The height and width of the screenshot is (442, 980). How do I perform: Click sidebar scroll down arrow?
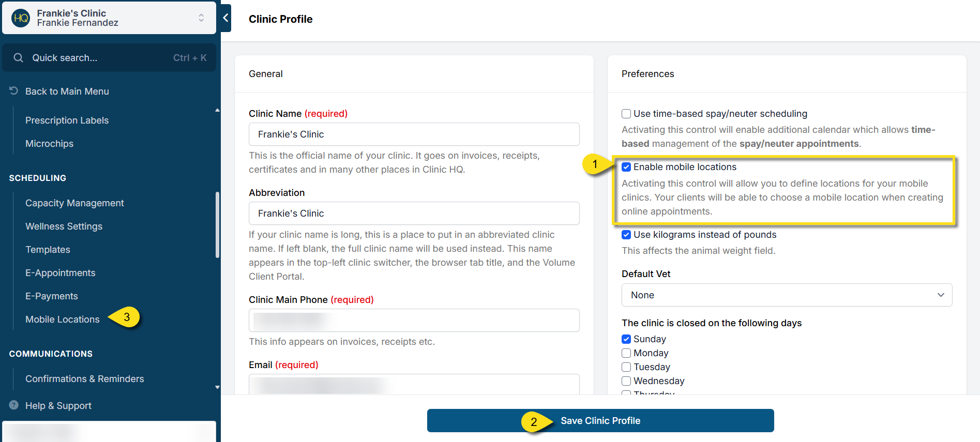pyautogui.click(x=217, y=387)
